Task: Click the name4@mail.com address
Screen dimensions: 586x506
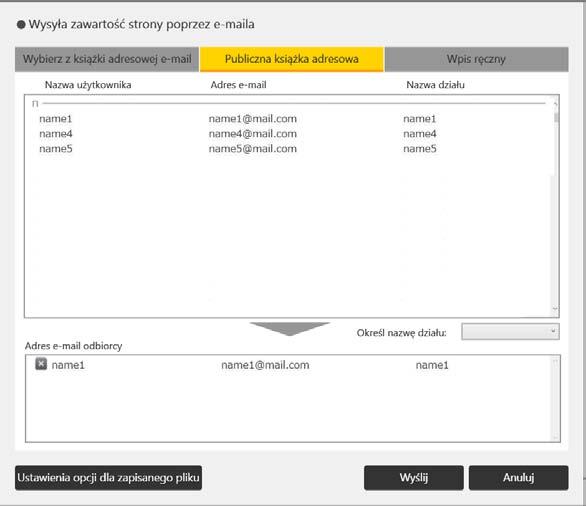Action: (253, 134)
